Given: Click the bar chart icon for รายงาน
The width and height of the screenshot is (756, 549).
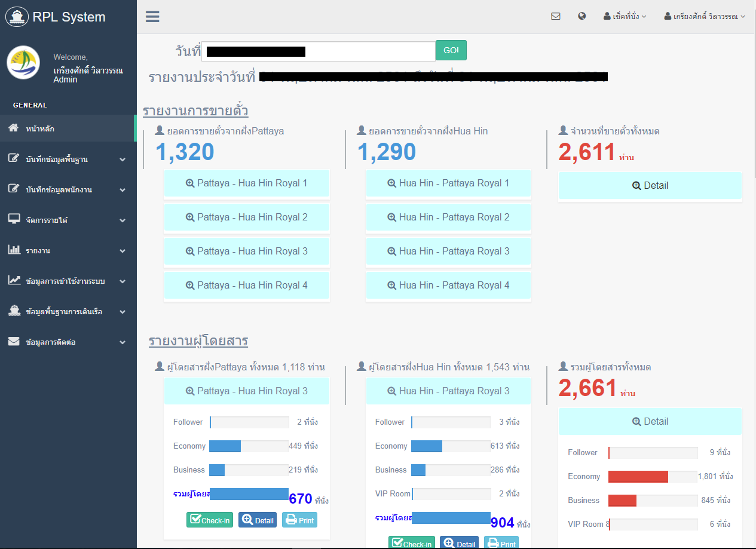Looking at the screenshot, I should pyautogui.click(x=14, y=250).
